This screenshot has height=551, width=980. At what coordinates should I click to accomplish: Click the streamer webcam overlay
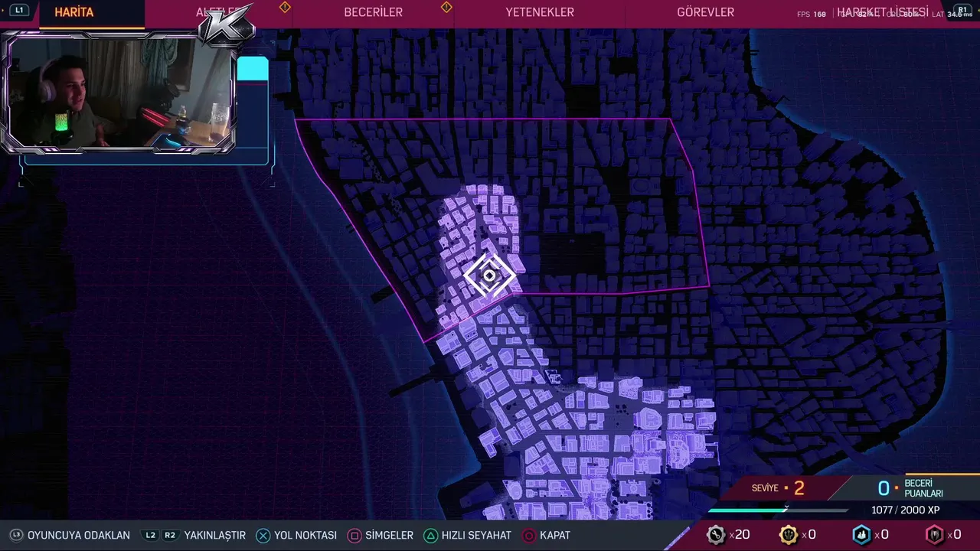pos(120,93)
